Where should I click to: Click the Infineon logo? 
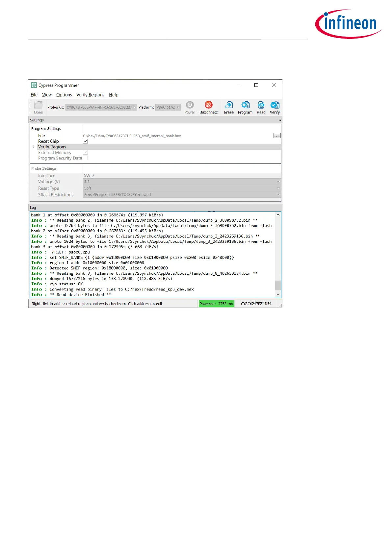tap(349, 24)
